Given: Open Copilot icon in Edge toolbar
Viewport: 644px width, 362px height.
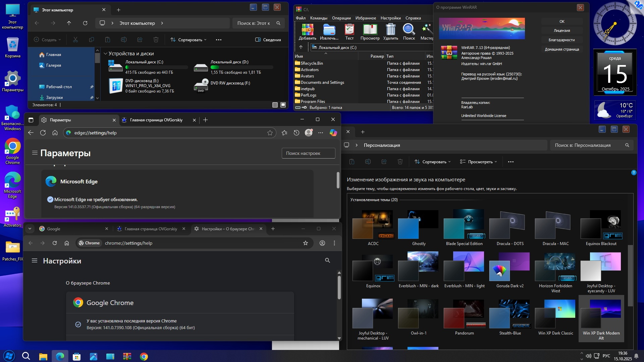Looking at the screenshot, I should coord(333,133).
